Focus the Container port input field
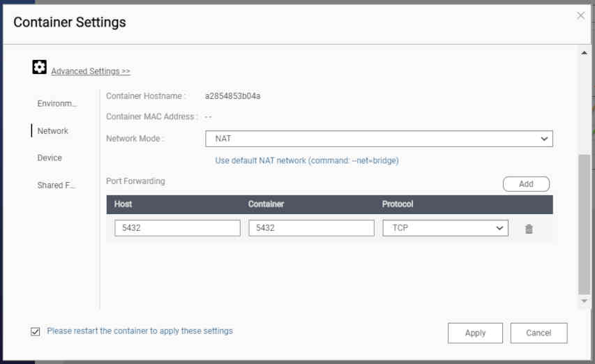The image size is (595, 364). pos(311,228)
